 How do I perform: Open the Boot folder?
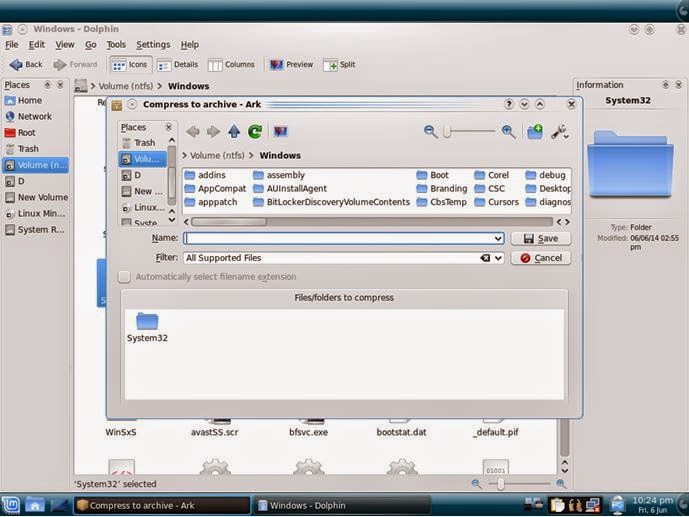tap(433, 175)
